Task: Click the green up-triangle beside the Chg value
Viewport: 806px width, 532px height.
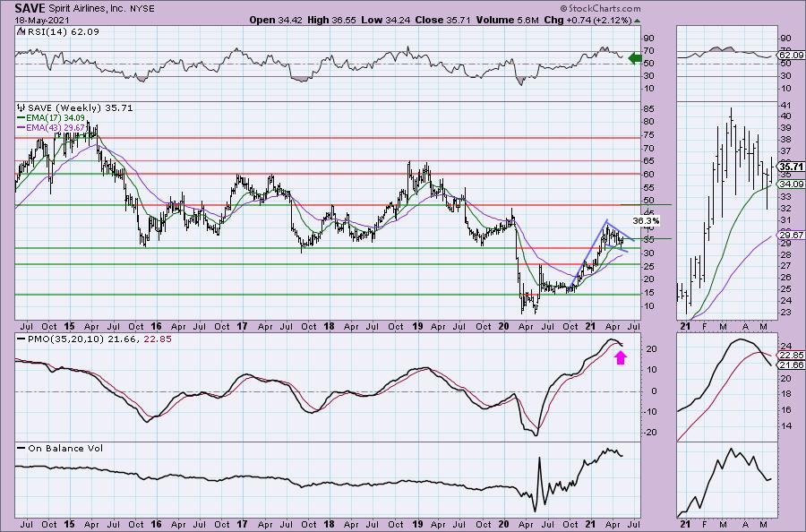Action: pyautogui.click(x=638, y=21)
